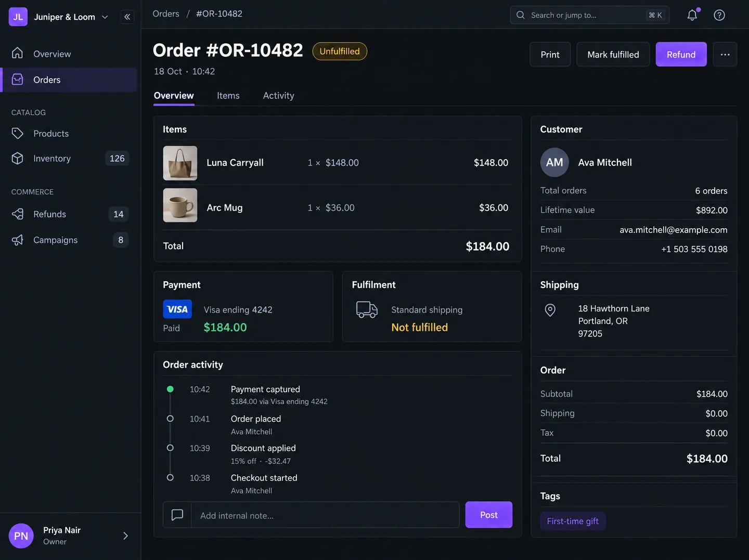Switch to the Items tab

pos(228,96)
